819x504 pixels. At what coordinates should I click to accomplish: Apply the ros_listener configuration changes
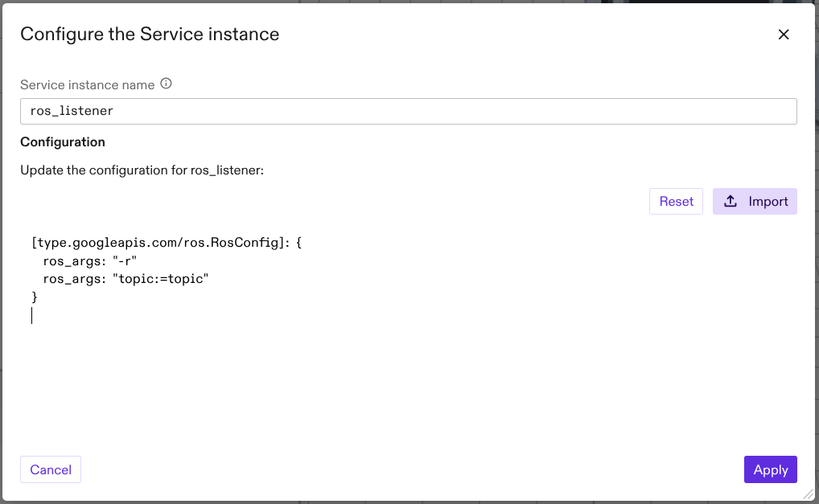[x=770, y=469]
